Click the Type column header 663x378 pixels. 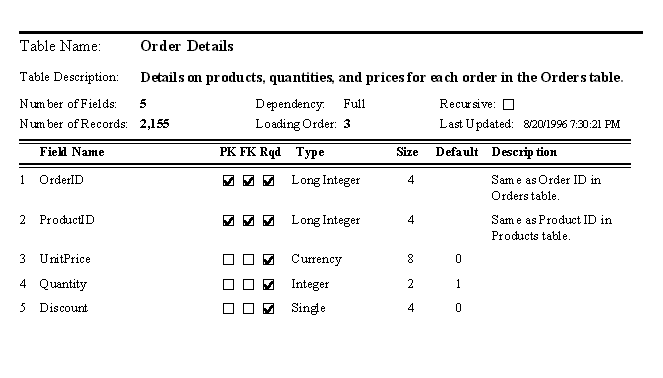tap(310, 153)
